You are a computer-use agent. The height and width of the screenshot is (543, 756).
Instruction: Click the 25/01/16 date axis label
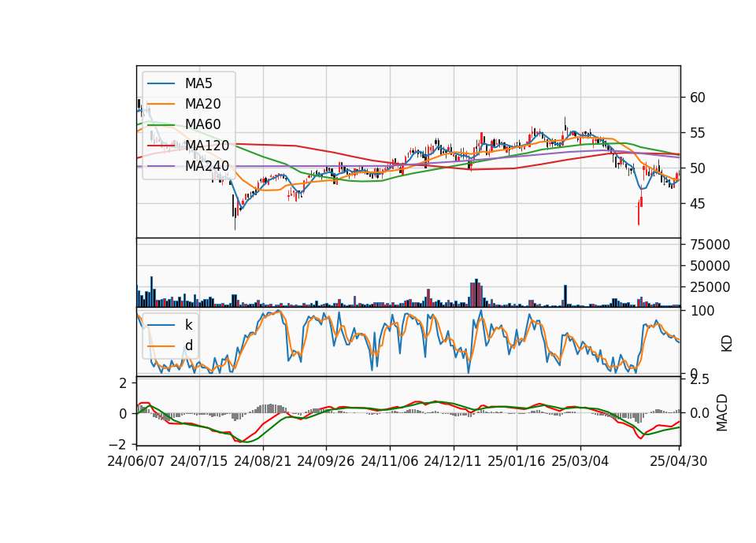517,461
